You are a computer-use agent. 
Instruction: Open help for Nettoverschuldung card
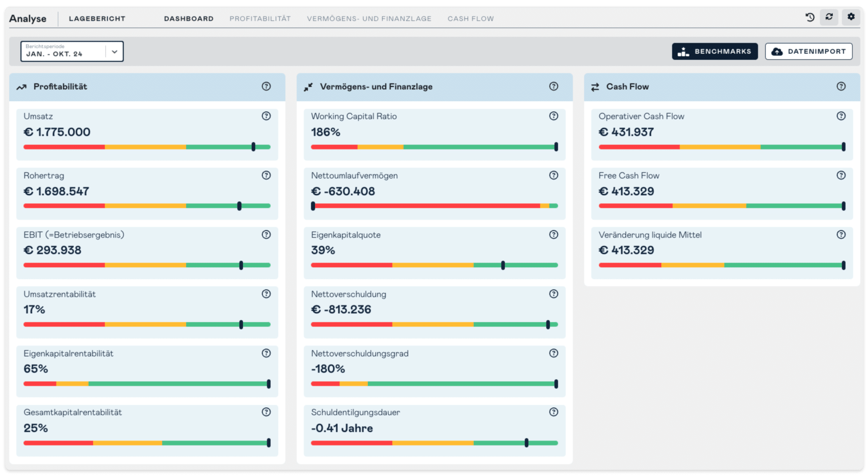554,294
